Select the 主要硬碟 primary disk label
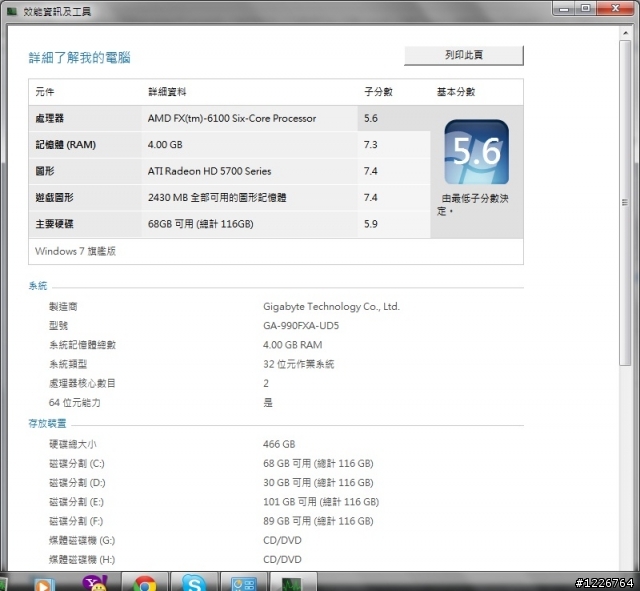Image resolution: width=640 pixels, height=591 pixels. coord(54,224)
